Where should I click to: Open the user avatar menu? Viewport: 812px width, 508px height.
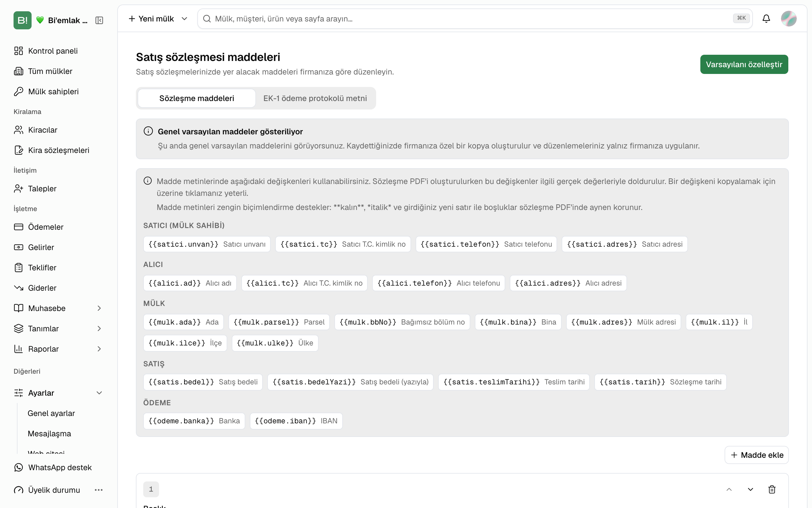789,18
